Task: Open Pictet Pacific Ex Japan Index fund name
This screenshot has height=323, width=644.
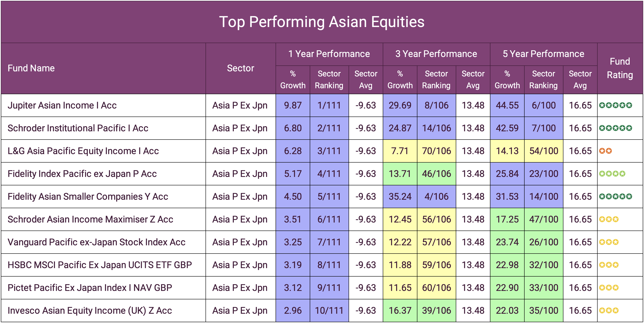Action: pyautogui.click(x=90, y=288)
